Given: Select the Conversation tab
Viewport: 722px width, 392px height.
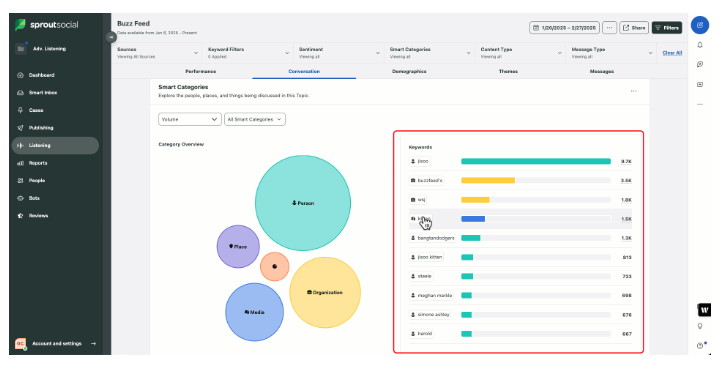Looking at the screenshot, I should coord(304,71).
